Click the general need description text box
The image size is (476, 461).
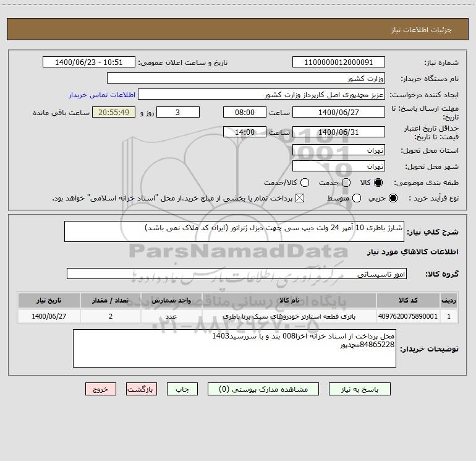pyautogui.click(x=234, y=231)
